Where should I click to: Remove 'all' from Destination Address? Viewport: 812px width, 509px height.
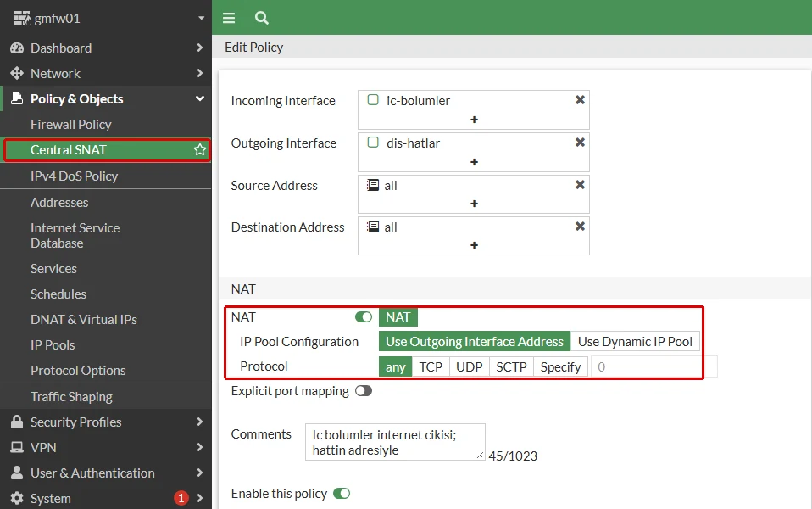(x=580, y=227)
